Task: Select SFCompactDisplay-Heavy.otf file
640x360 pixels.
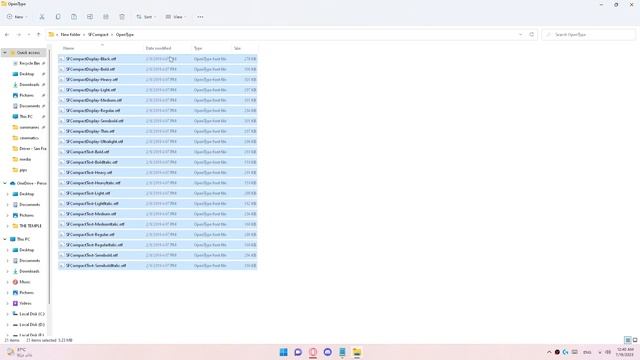Action: (x=158, y=80)
